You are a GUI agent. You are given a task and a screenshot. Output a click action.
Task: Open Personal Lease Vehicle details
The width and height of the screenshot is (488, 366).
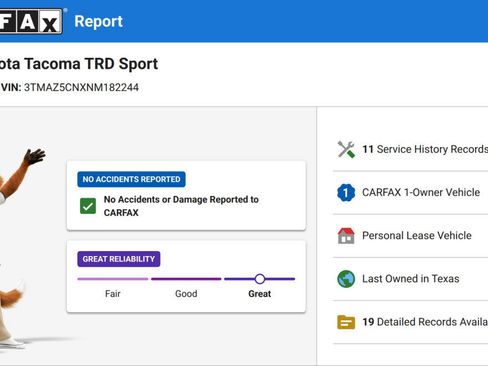[x=411, y=236]
